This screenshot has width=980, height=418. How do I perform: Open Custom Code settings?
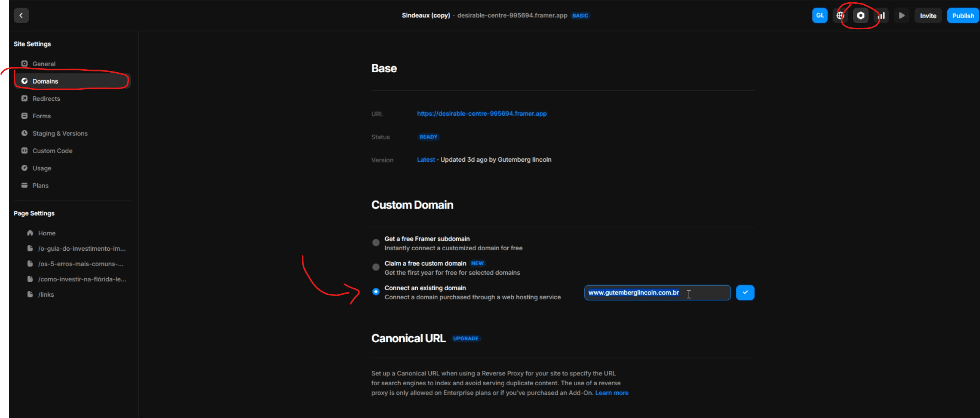click(x=52, y=151)
